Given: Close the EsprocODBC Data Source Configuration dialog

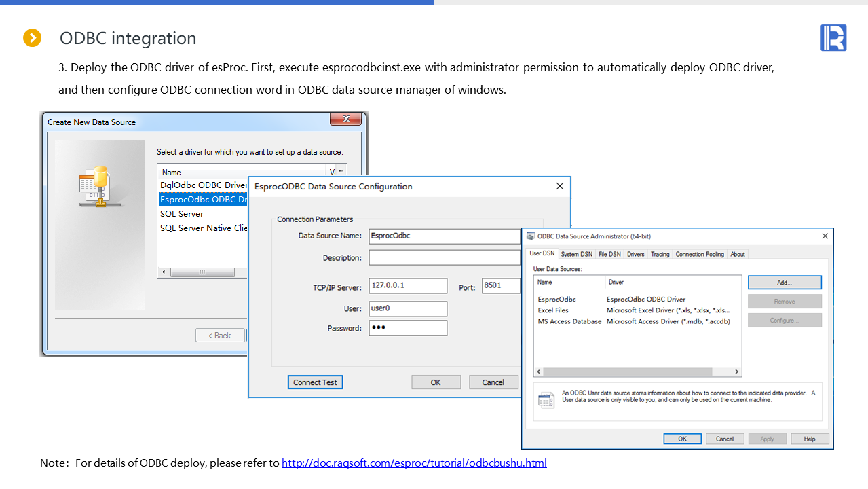Looking at the screenshot, I should pos(560,186).
